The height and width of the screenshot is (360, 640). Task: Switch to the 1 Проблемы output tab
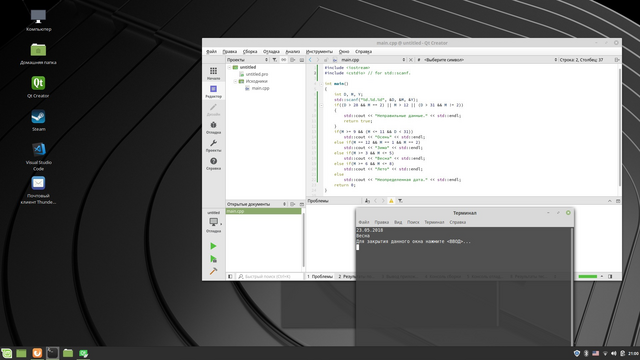tap(320, 276)
